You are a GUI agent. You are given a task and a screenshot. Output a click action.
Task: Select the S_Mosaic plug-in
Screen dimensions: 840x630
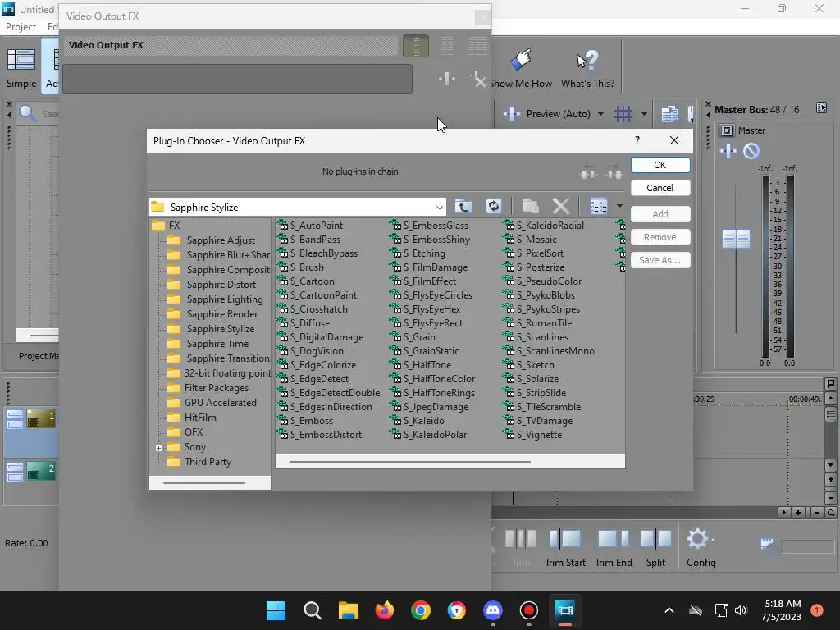(536, 240)
